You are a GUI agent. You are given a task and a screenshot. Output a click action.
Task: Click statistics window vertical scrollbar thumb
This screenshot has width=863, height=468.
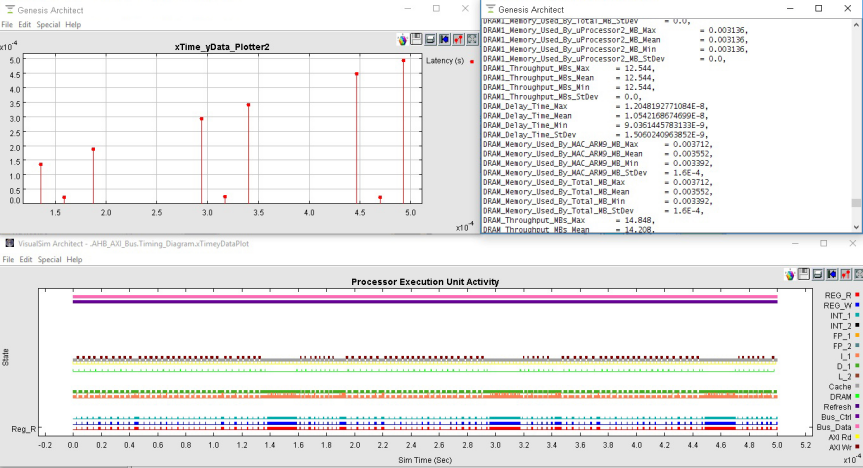tap(856, 203)
